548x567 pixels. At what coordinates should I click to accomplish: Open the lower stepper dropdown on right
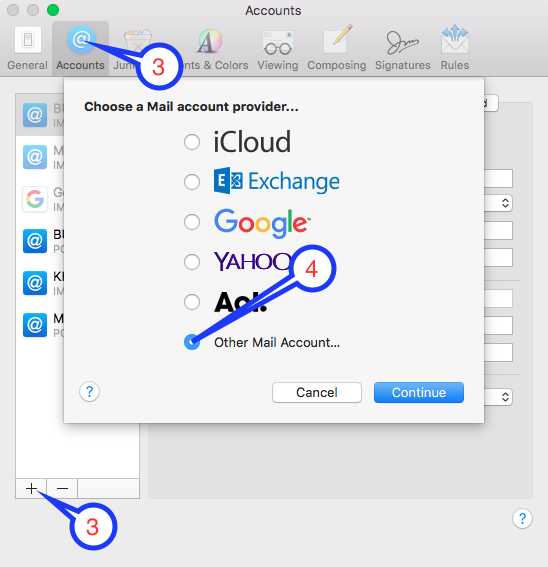(505, 397)
